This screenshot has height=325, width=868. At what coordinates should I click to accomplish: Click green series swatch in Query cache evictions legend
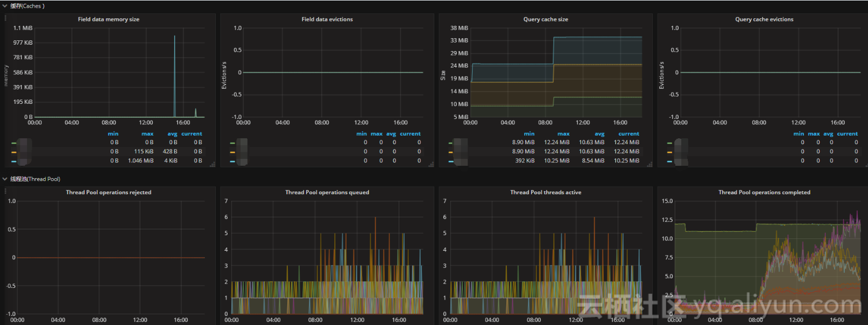[669, 143]
